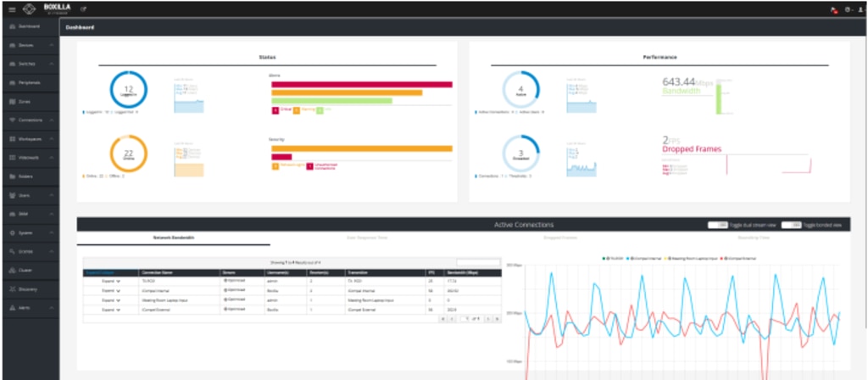This screenshot has height=380, width=868.
Task: Expand the Alerts sidebar submenu
Action: [52, 308]
